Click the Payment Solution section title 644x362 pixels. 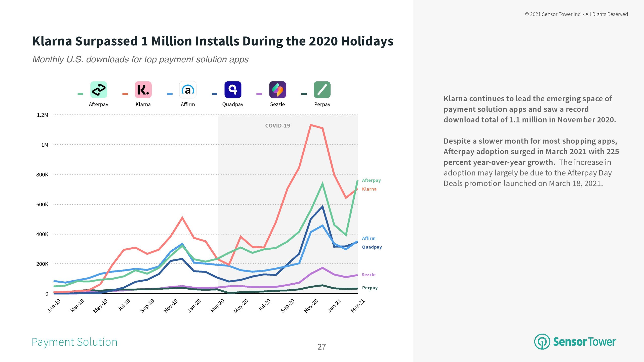(74, 342)
